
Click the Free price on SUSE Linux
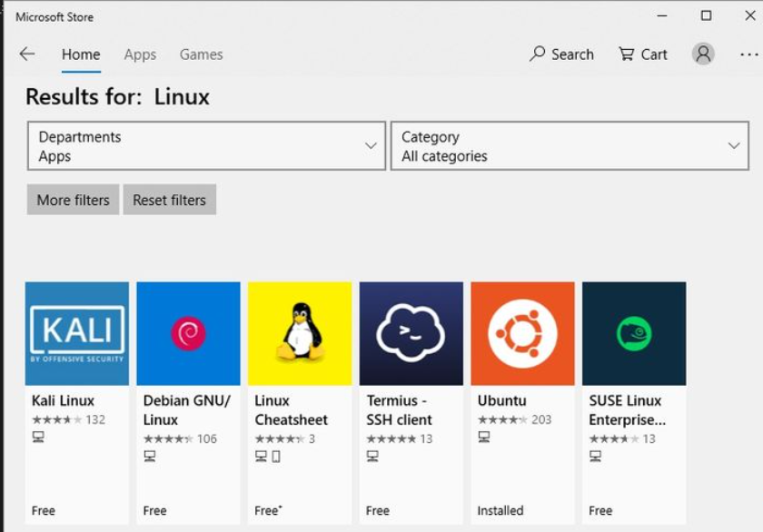pos(600,510)
